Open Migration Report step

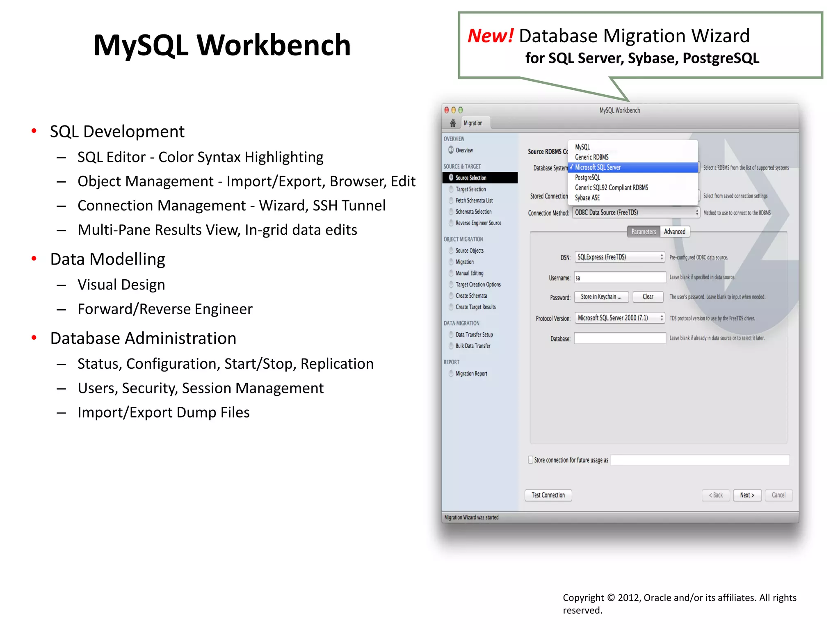point(471,374)
